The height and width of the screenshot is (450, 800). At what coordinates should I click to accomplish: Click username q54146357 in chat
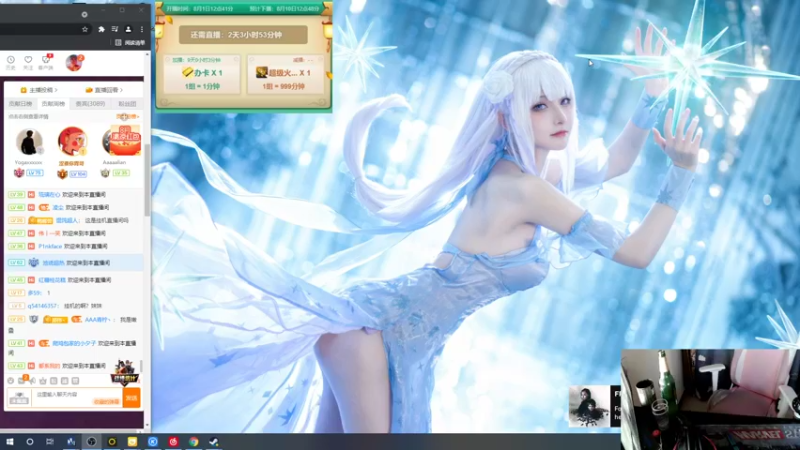click(x=43, y=306)
